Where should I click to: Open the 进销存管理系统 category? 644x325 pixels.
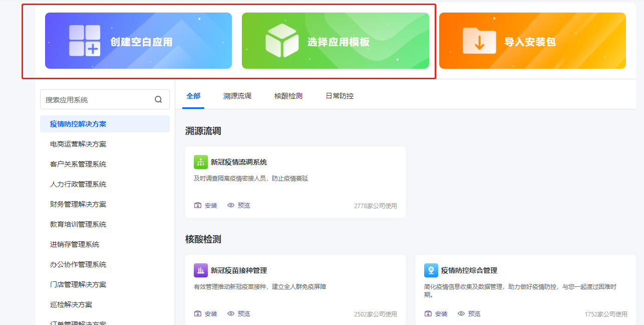(75, 244)
